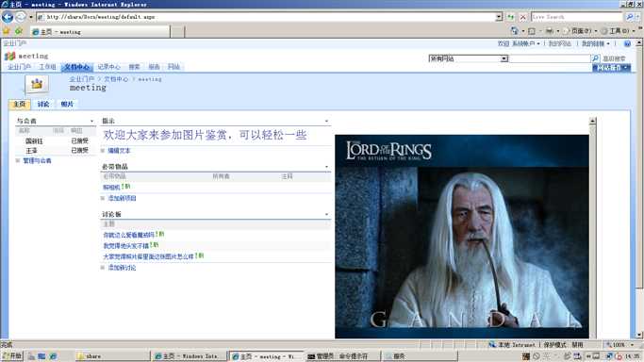Switch to the command prompt taskbar window
The image size is (644, 362).
coord(342,356)
